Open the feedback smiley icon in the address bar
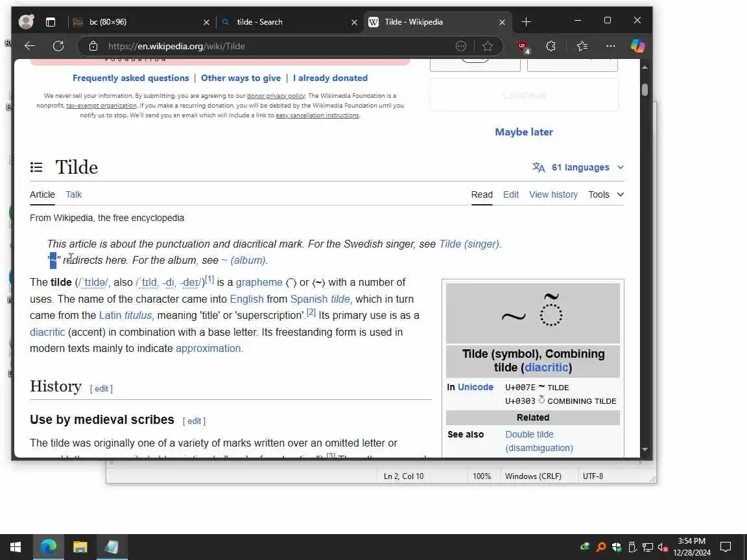747x560 pixels. (460, 46)
